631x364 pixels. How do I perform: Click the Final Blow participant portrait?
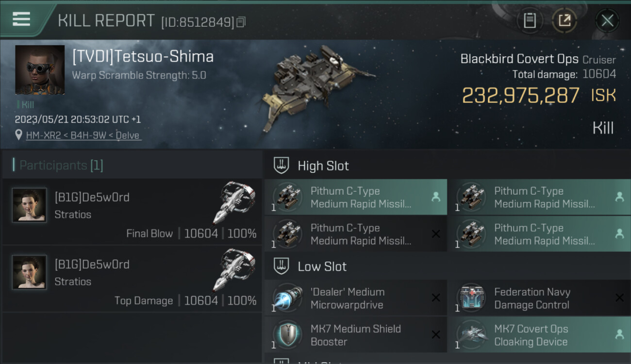point(29,205)
